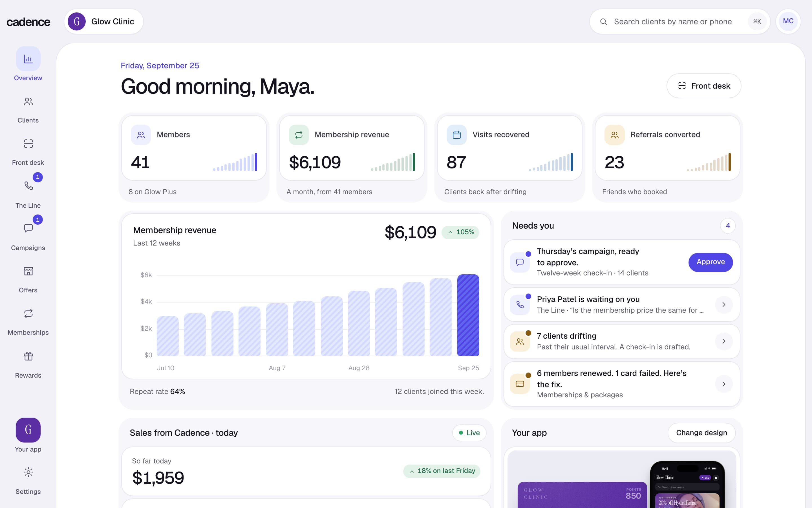The image size is (812, 508).
Task: Approve Thursday's campaign
Action: (710, 262)
